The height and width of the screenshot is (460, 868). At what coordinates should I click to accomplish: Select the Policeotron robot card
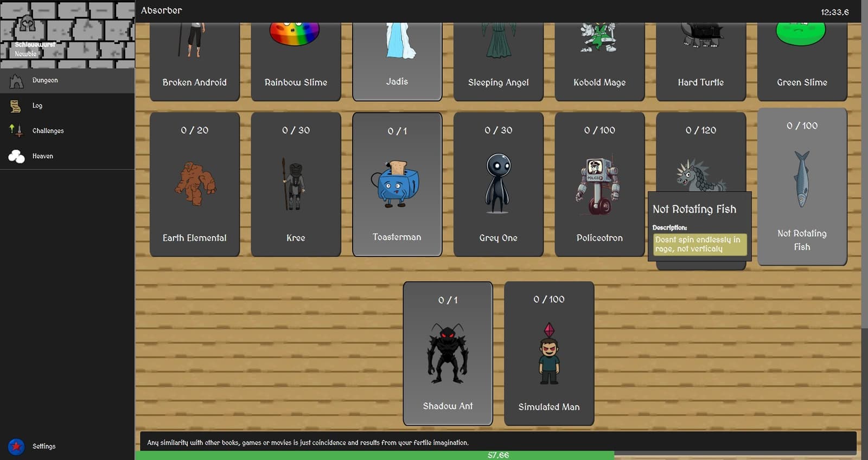tap(599, 184)
